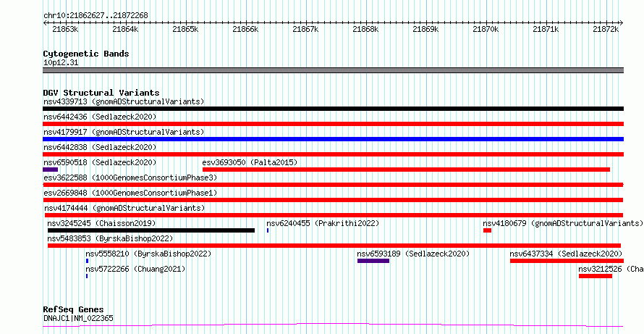644x334 pixels.
Task: Open the nsv3245245 (Chaisson2019) label
Action: 101,223
